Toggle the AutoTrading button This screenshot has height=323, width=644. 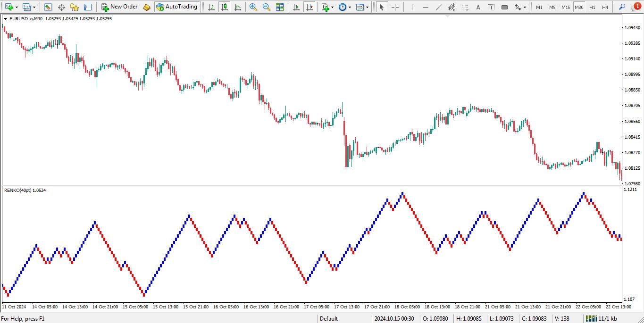[177, 7]
